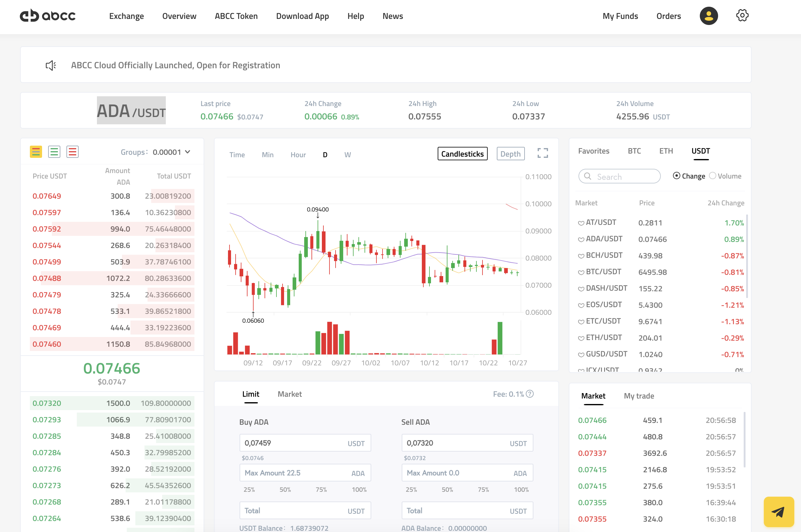Open the user profile avatar icon
Viewport: 801px width, 532px height.
708,16
